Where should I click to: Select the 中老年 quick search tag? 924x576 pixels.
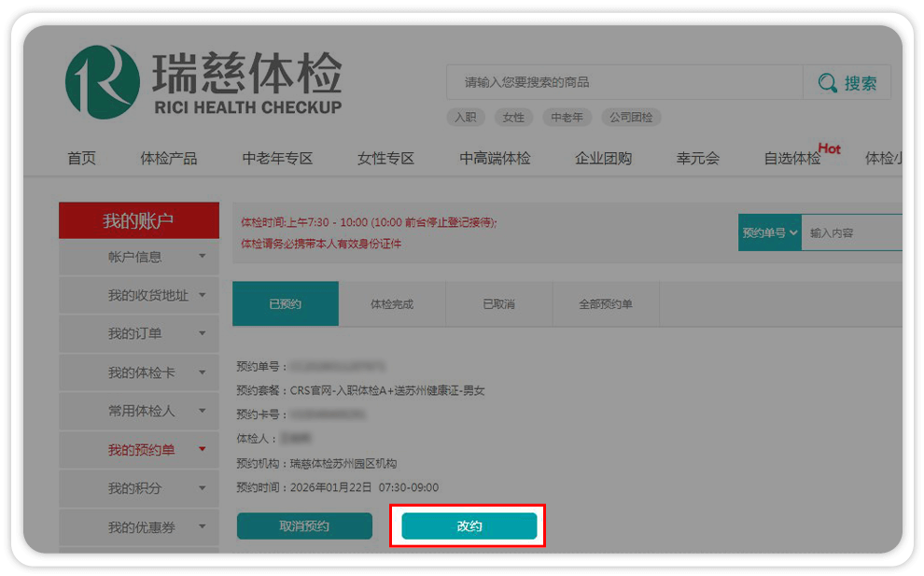point(567,118)
